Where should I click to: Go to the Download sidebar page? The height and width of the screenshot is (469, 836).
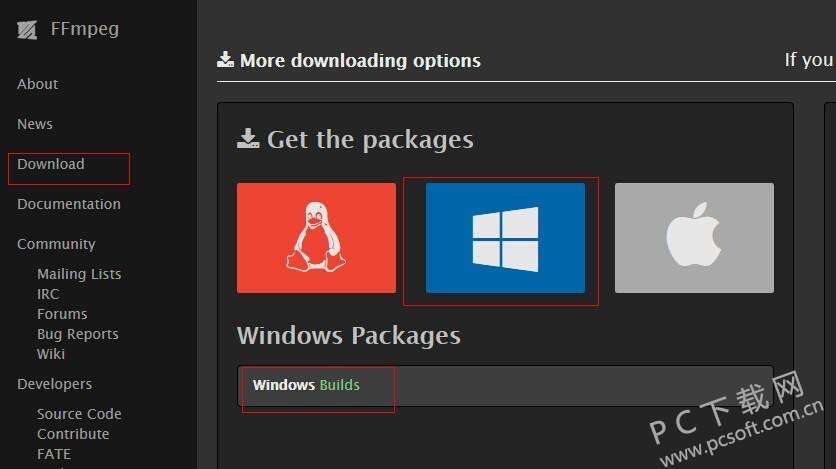(51, 164)
